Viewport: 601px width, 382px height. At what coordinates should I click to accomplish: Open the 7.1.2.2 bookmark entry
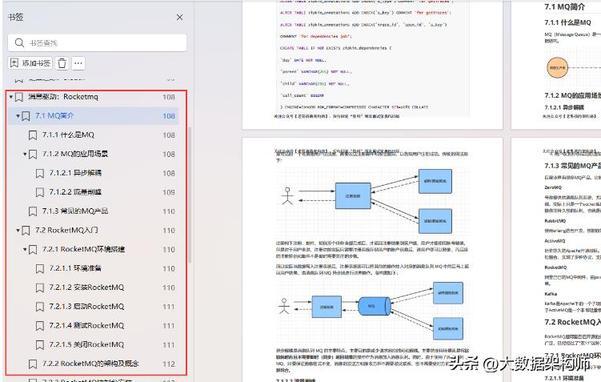[75, 192]
